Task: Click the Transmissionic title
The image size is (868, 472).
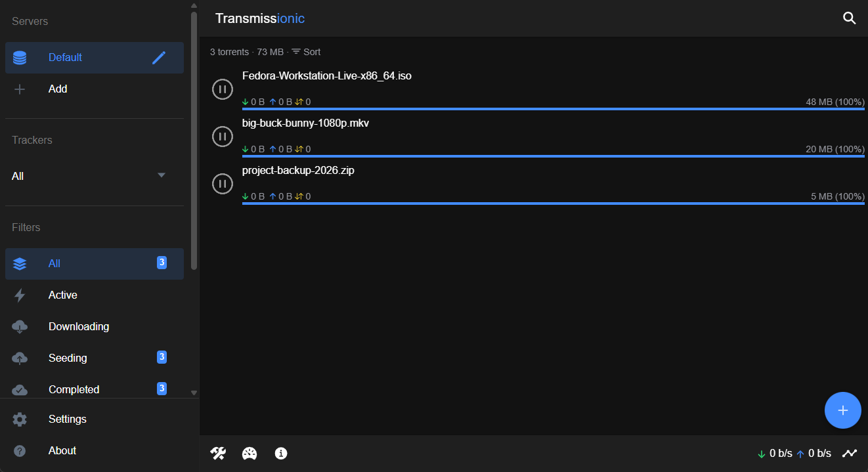Action: 260,18
